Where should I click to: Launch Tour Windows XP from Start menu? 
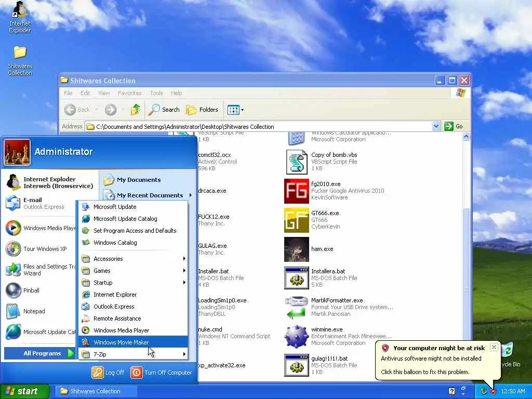(37, 249)
